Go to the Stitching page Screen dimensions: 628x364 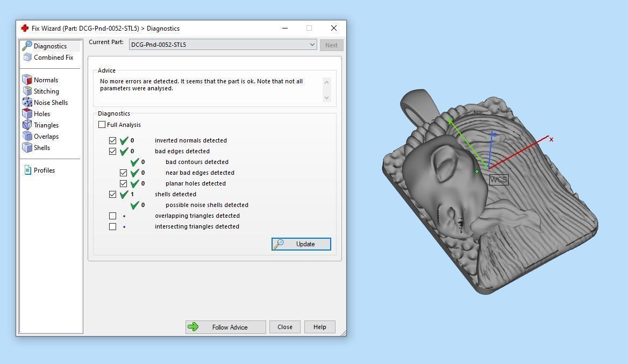coord(46,91)
